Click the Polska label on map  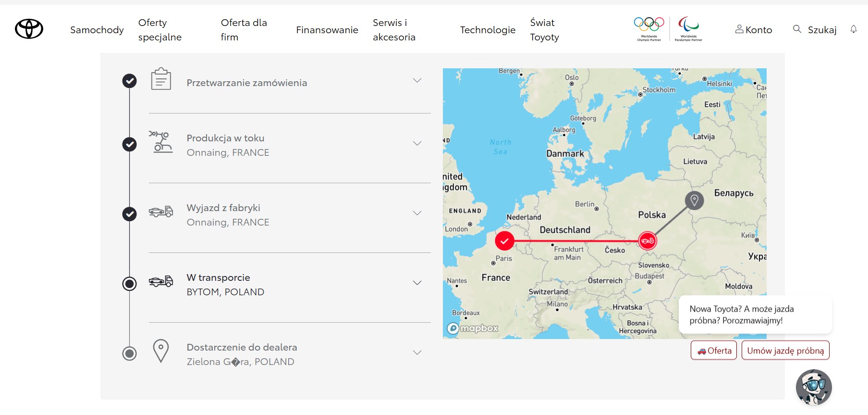652,215
